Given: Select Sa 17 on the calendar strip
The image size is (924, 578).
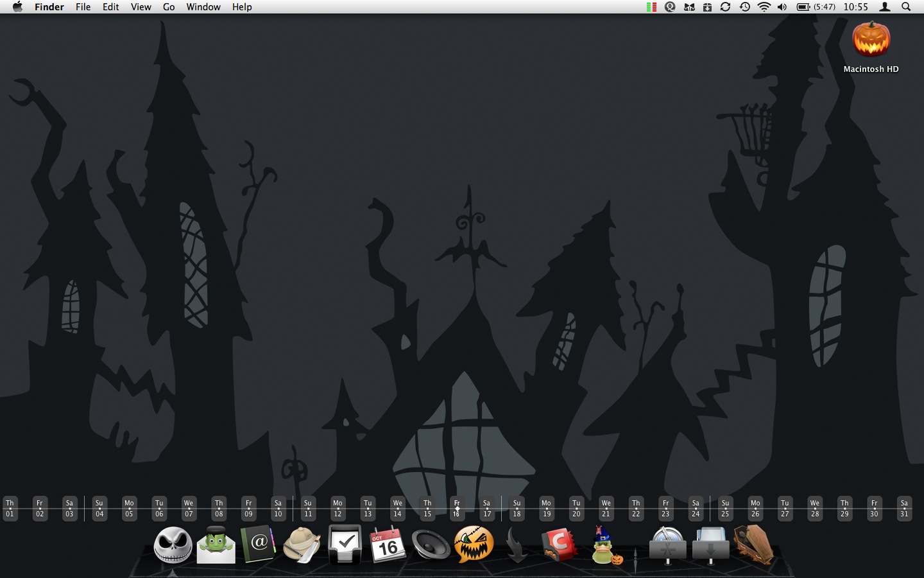Looking at the screenshot, I should 486,509.
